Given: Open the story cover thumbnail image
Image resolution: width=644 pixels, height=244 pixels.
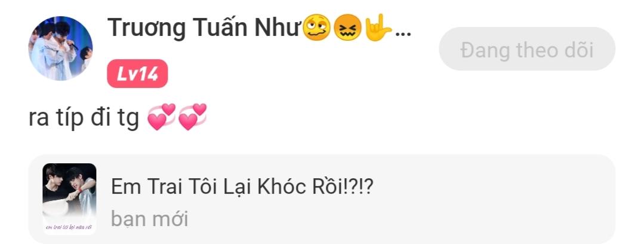Looking at the screenshot, I should point(69,199).
